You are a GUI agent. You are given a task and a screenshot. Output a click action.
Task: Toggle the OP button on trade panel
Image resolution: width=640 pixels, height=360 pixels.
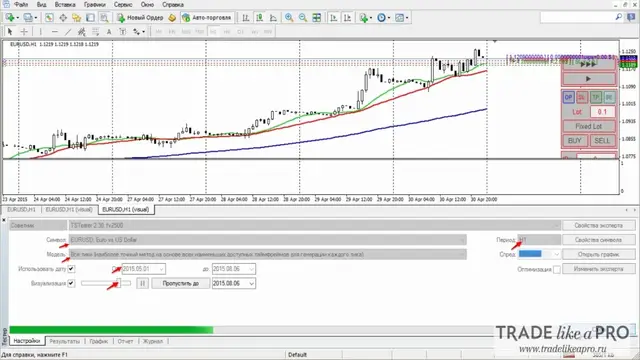568,97
